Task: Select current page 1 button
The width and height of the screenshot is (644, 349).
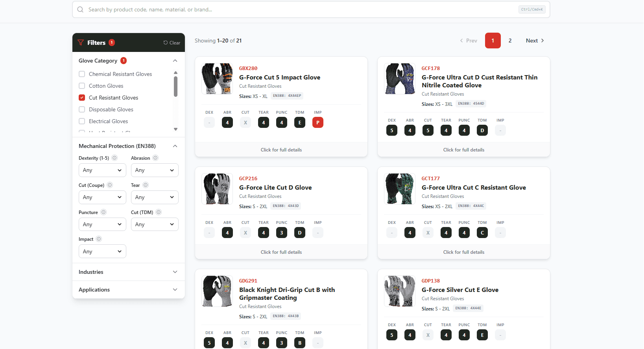Action: 493,41
